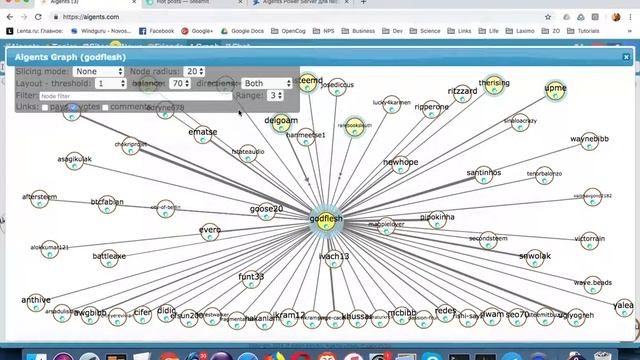Open the directions dropdown showing Both
The height and width of the screenshot is (360, 640).
tap(267, 83)
